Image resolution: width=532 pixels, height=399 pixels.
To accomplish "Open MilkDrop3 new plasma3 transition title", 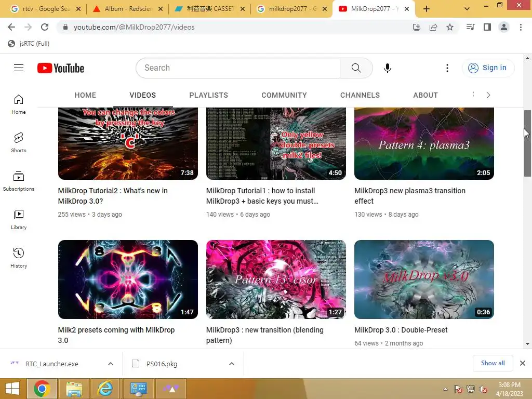I will 410,196.
